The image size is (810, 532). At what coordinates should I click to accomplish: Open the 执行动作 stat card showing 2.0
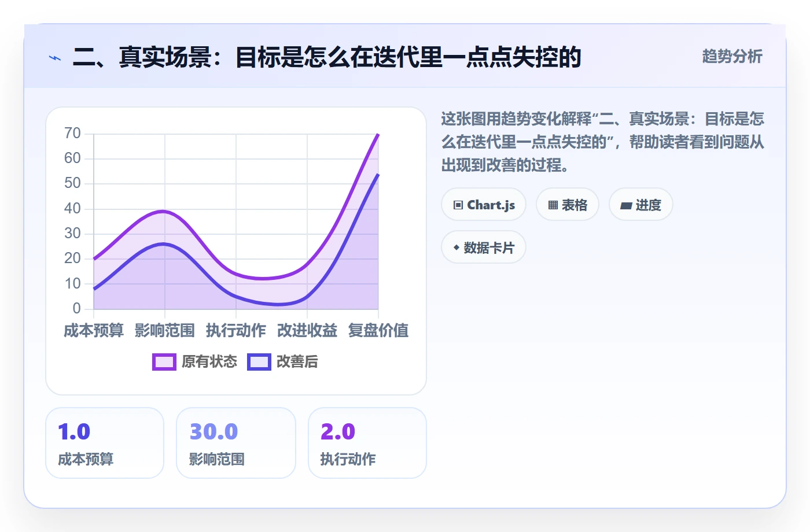(x=367, y=443)
